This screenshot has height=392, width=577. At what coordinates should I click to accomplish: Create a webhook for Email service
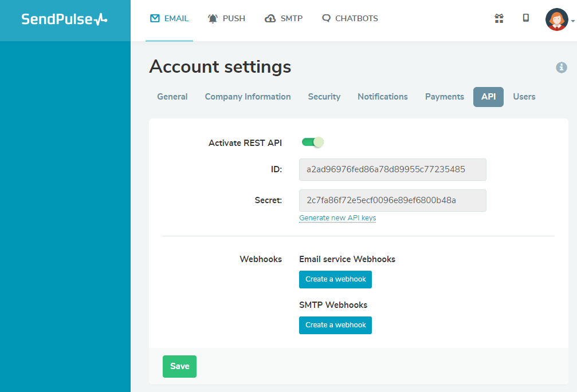pos(335,279)
